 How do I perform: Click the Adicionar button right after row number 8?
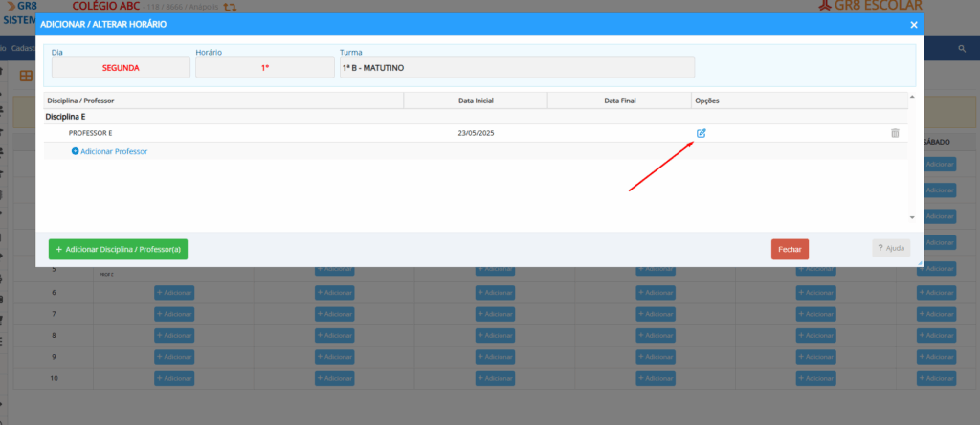click(174, 336)
